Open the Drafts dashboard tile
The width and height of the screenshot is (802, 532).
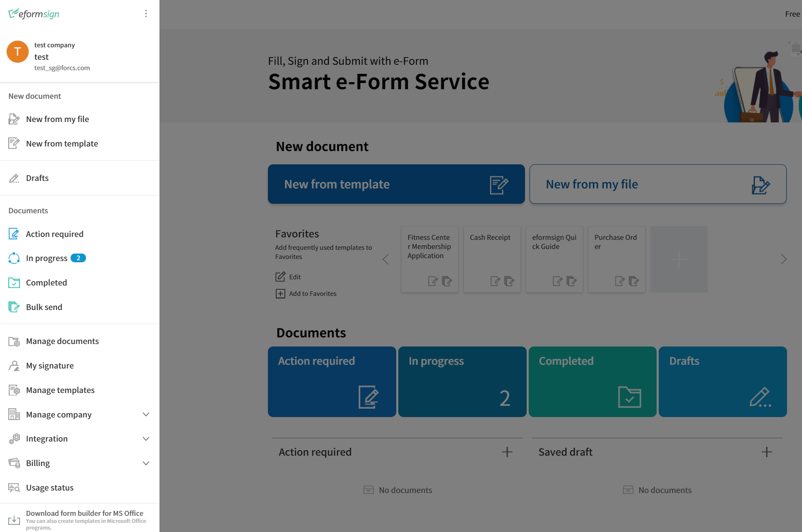723,382
